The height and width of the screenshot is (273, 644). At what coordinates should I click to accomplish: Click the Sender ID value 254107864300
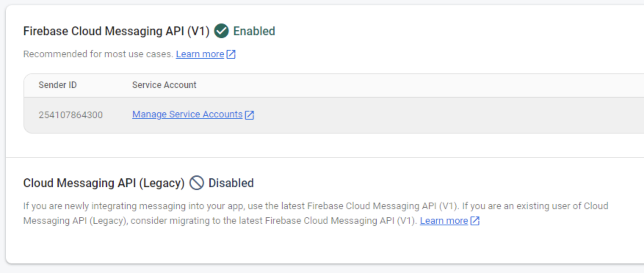coord(70,115)
